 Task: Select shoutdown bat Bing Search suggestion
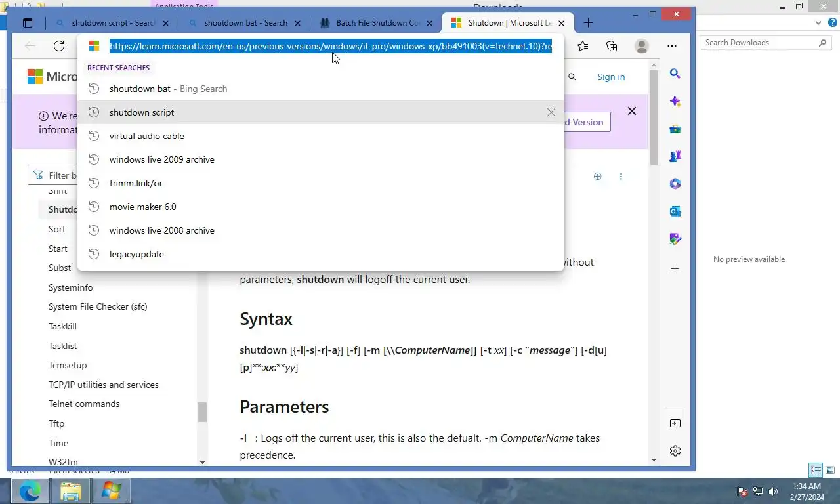[x=321, y=89]
